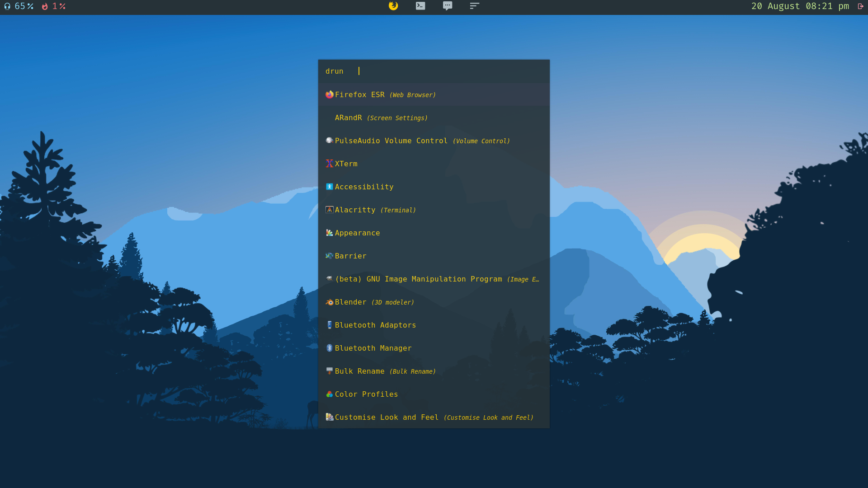
Task: Click the Firefox icon in top bar
Action: click(393, 6)
